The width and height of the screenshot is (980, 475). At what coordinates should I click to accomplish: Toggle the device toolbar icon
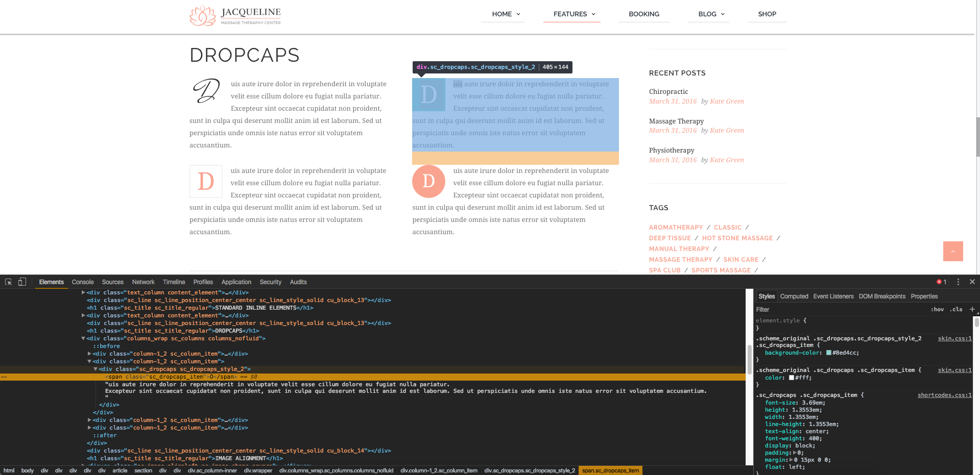click(22, 282)
